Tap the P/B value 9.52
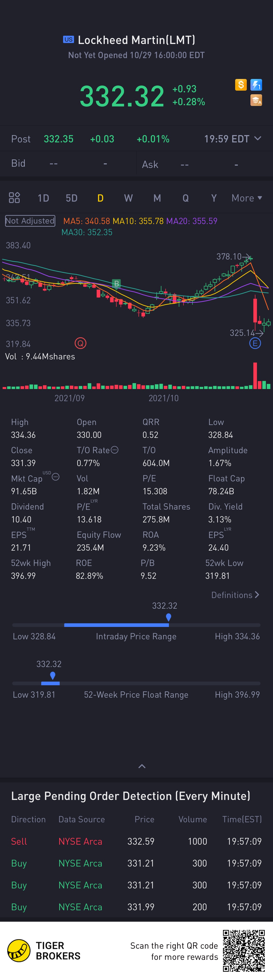273x980 pixels. pos(149,576)
